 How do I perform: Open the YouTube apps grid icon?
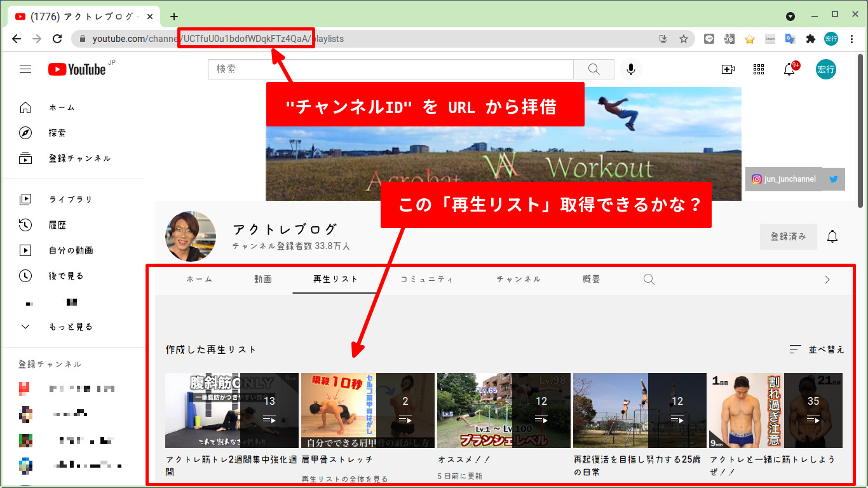pyautogui.click(x=759, y=69)
